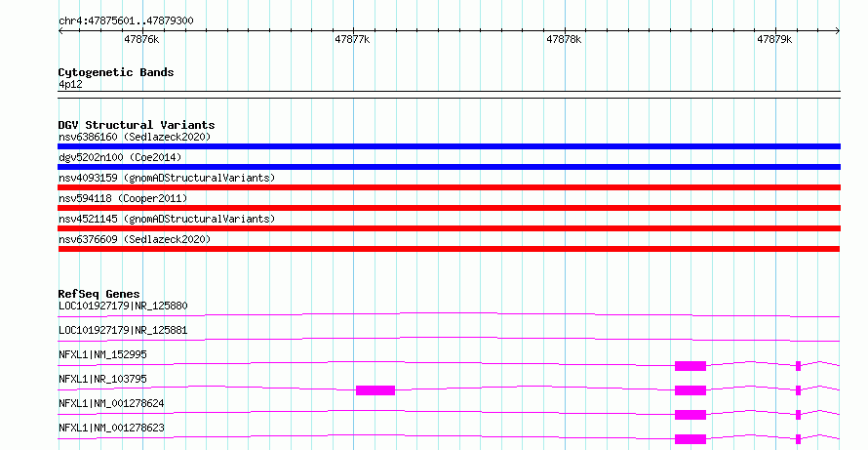This screenshot has width=868, height=450.
Task: Click the leftmost exon block of NFXL1|NR_103795
Action: coord(375,390)
